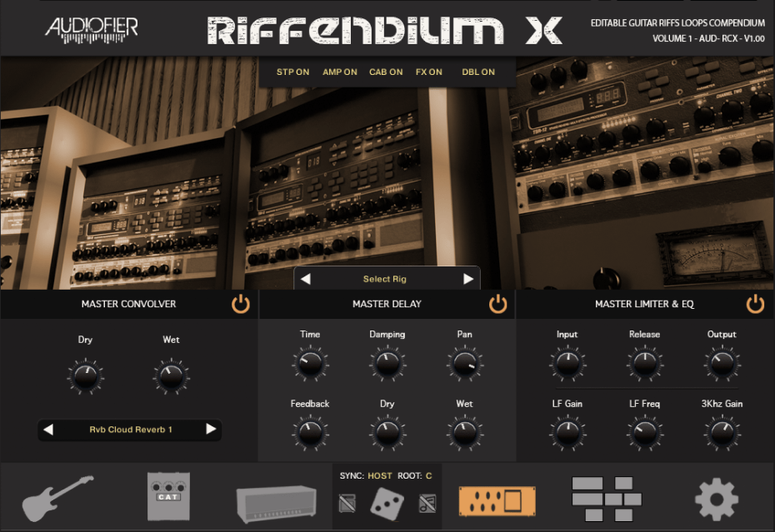Viewport: 775px width, 532px height.
Task: Click the small amp lock icon left of dice
Action: click(x=347, y=504)
